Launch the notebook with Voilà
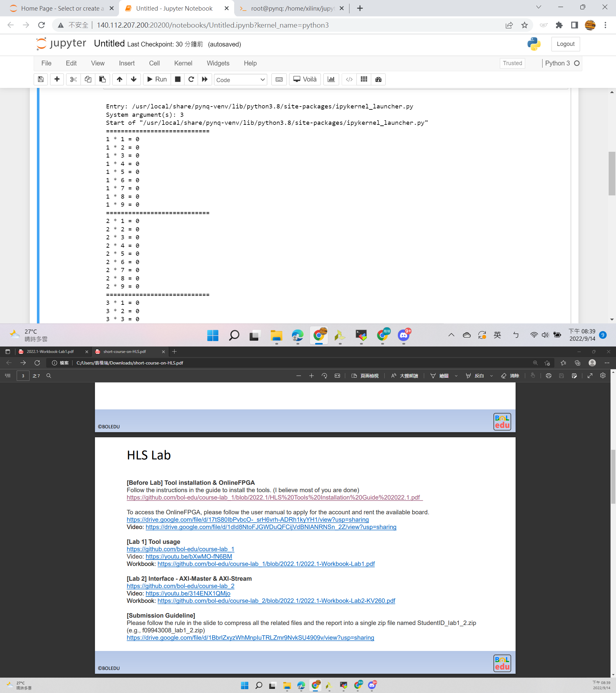 [304, 79]
